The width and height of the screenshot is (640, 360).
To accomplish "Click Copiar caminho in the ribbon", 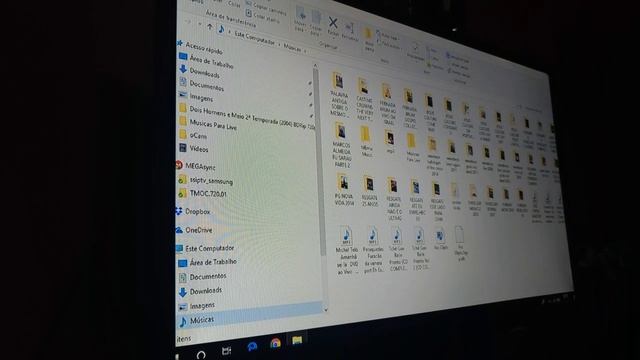I will [x=266, y=8].
